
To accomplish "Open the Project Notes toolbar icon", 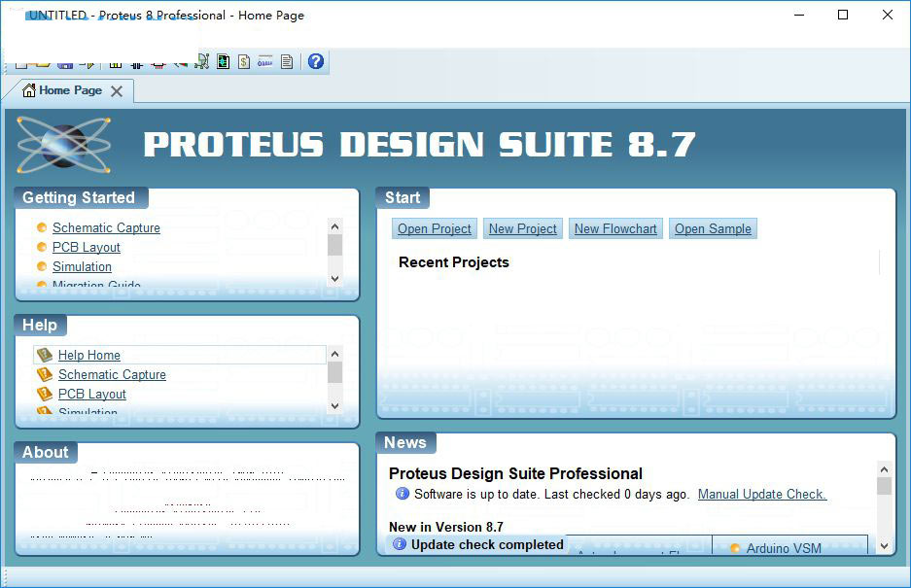I will tap(287, 61).
